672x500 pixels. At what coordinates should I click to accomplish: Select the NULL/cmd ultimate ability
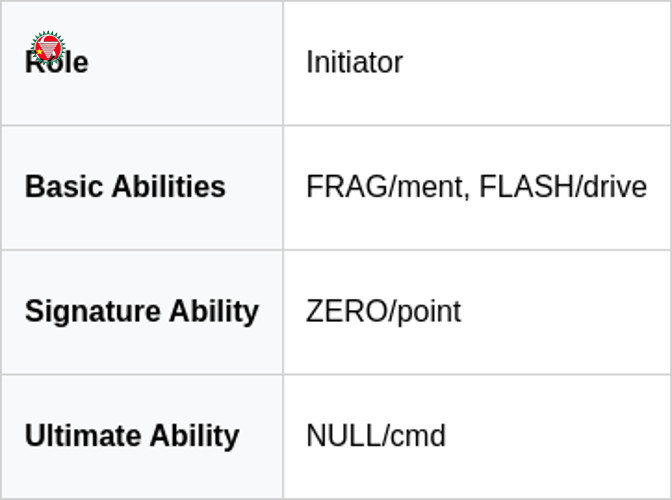[x=376, y=436]
